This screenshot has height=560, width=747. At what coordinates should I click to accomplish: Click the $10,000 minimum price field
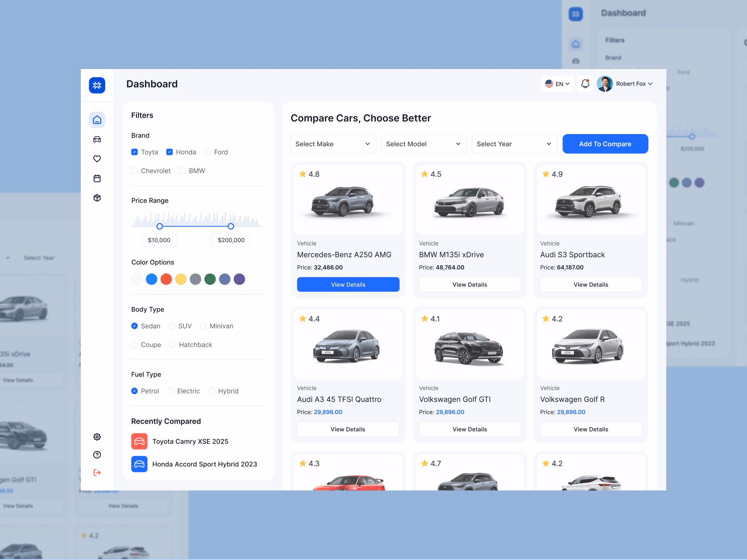click(159, 240)
